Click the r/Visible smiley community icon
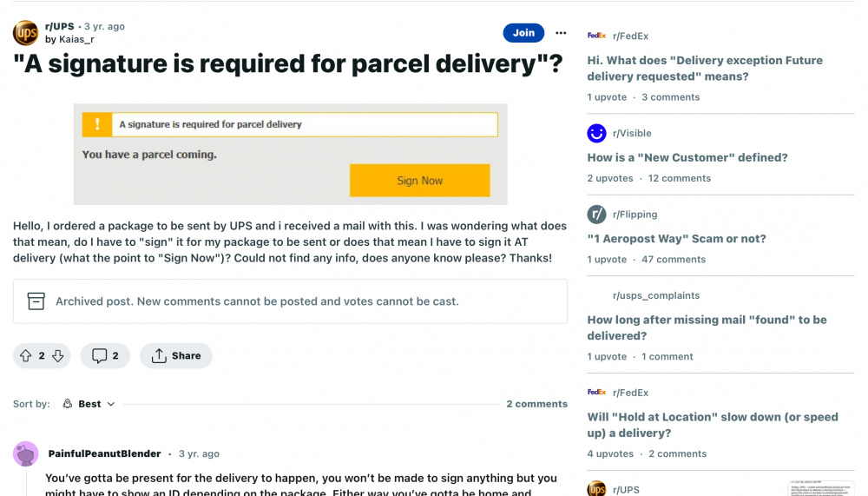 (597, 133)
